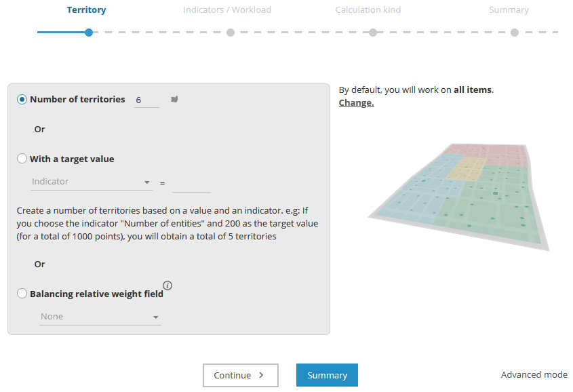The image size is (573, 392).
Task: Click the blue Territory step dot
Action: point(89,33)
